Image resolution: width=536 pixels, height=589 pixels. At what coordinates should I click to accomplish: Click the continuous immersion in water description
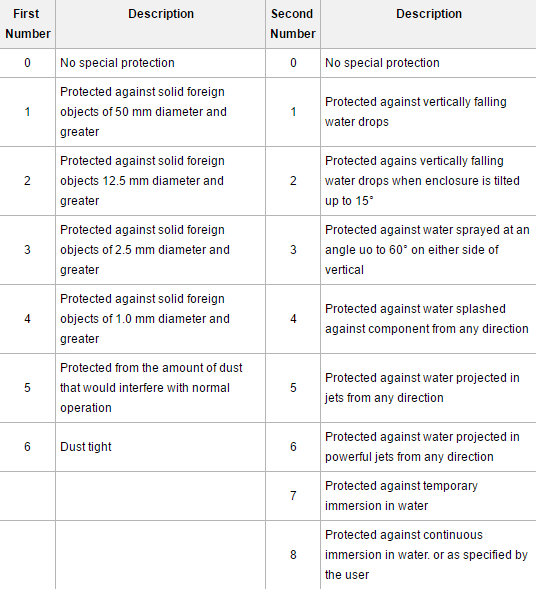coord(426,555)
